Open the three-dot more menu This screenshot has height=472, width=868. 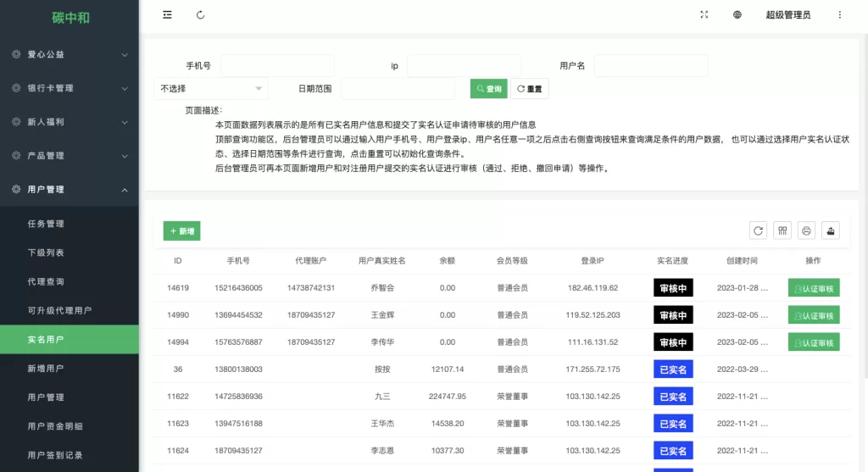point(840,15)
